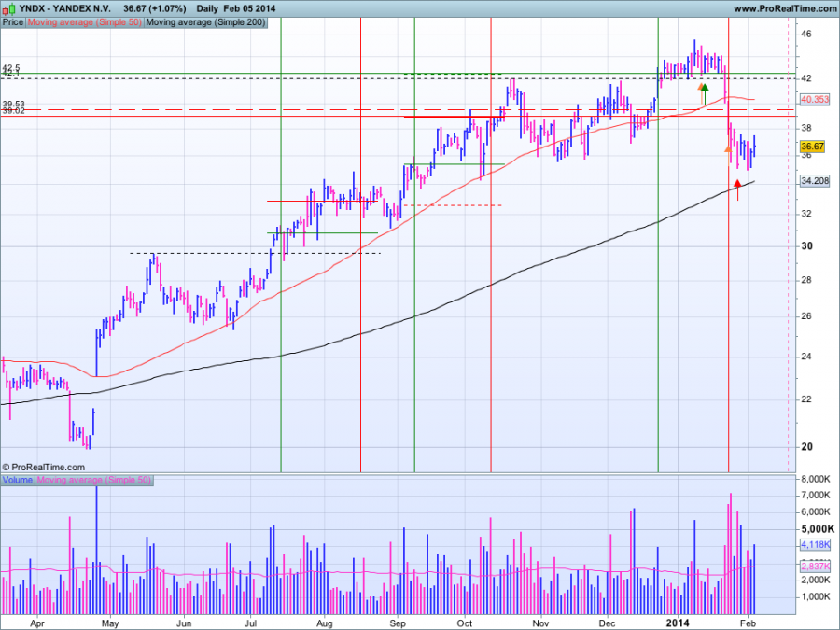Screen dimensions: 840x630
Task: Click the 2,000K volume axis label
Action: coord(816,580)
